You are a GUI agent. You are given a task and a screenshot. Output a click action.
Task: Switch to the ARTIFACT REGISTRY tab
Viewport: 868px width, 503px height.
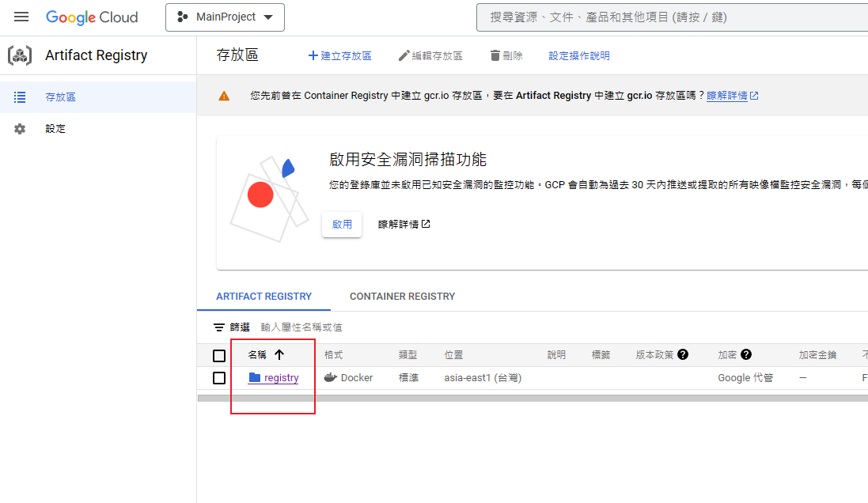[264, 297]
